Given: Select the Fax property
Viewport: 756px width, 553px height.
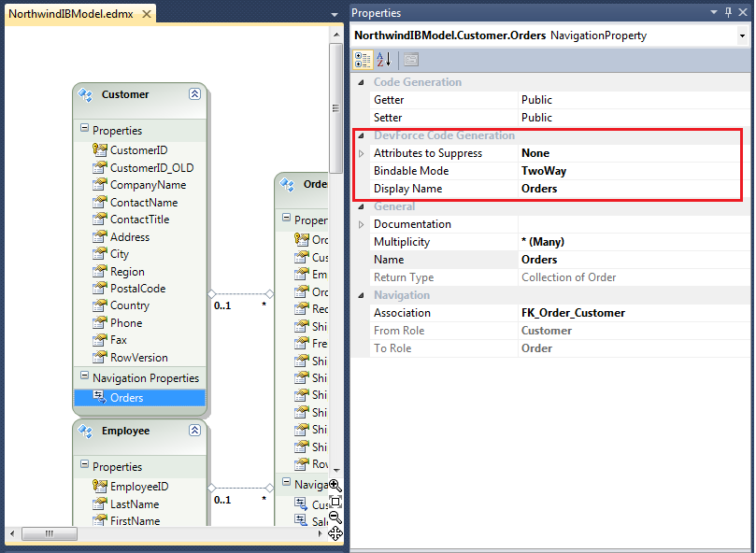Looking at the screenshot, I should pos(119,340).
